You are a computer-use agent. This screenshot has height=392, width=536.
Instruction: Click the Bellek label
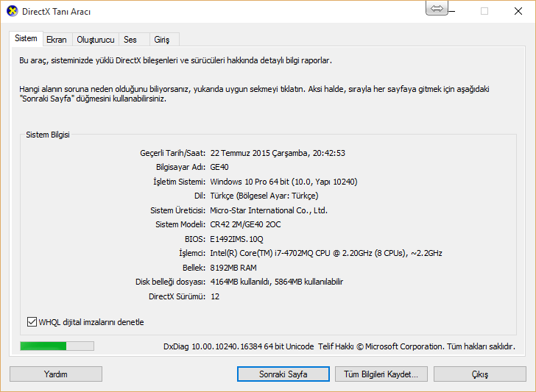(x=194, y=268)
